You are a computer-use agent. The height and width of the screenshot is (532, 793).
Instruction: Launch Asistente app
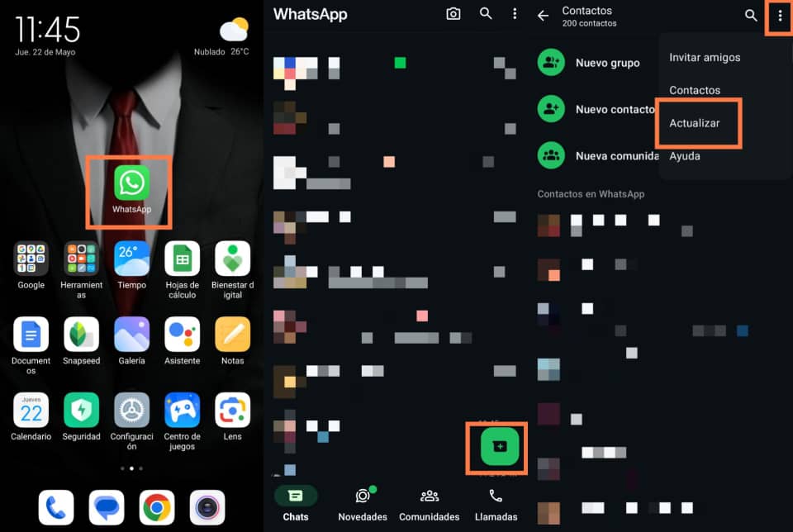(182, 335)
